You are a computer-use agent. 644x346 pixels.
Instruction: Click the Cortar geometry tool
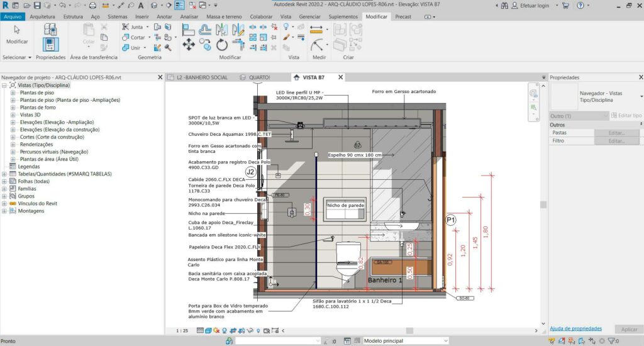[133, 37]
